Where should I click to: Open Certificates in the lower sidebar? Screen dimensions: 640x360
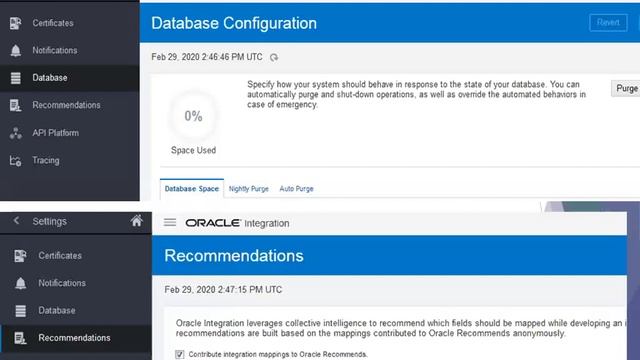[60, 256]
